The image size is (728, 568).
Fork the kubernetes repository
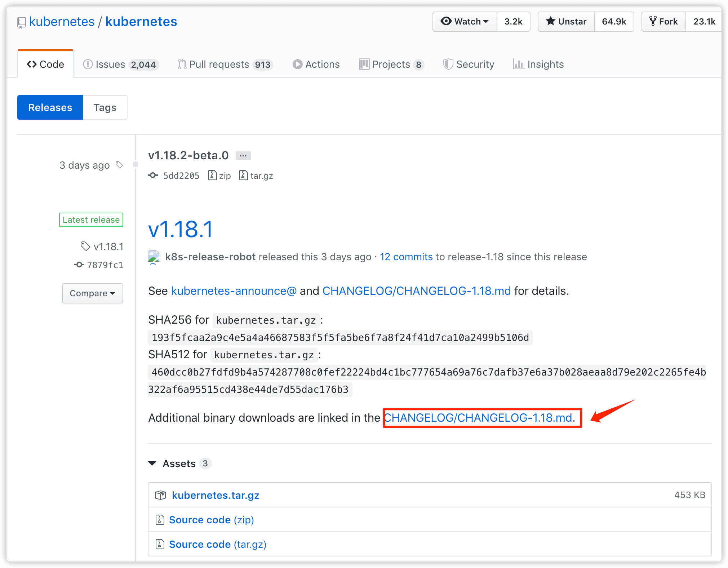tap(663, 22)
